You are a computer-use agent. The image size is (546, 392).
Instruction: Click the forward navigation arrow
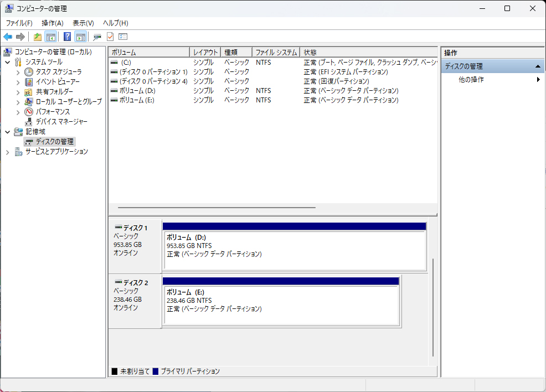[20, 37]
